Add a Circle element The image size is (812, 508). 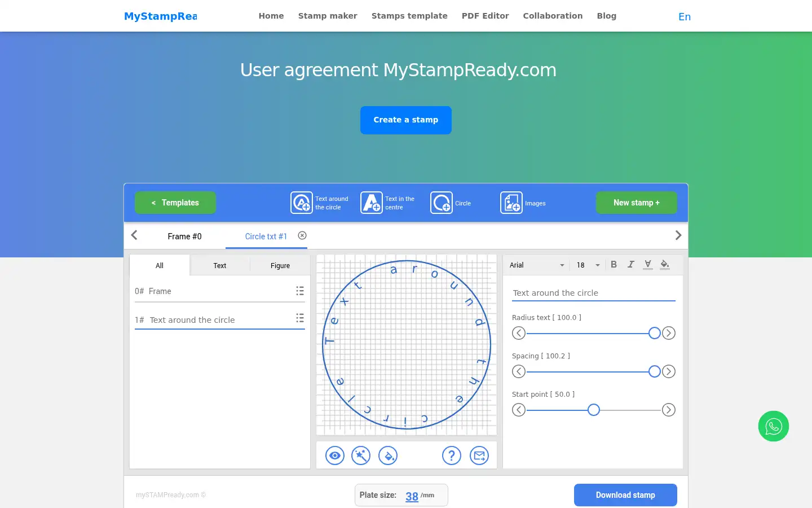pos(451,203)
